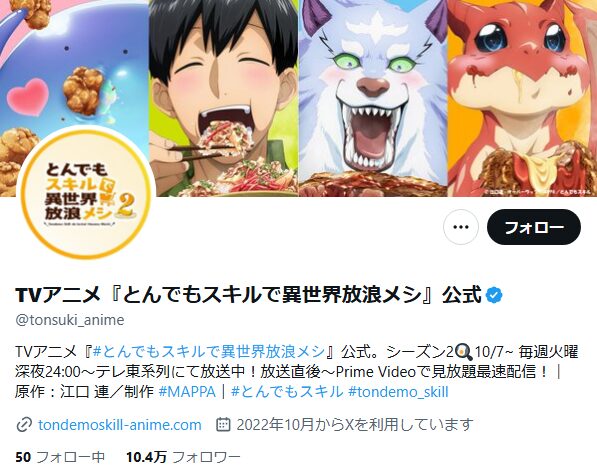Image resolution: width=597 pixels, height=470 pixels.
Task: Click the blue slime banner panel
Action: tap(74, 65)
